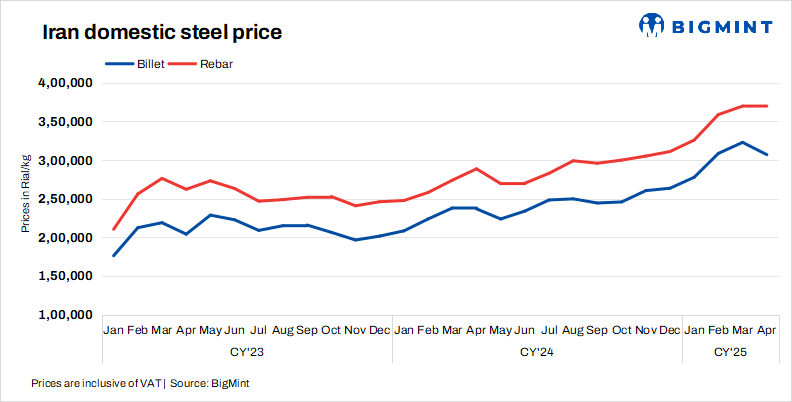792x402 pixels.
Task: Select the chart title 'Iran domestic steel price'
Action: point(161,32)
